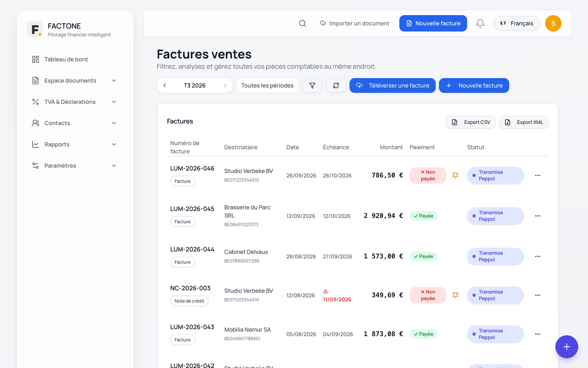Click reminder bell for NC-2026-003
The height and width of the screenshot is (368, 588).
[x=455, y=295]
